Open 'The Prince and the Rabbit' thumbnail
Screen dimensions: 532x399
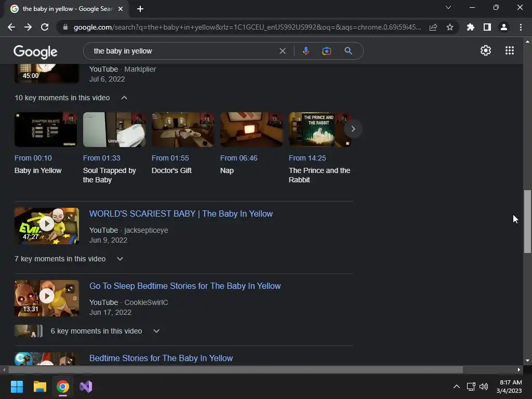[320, 129]
